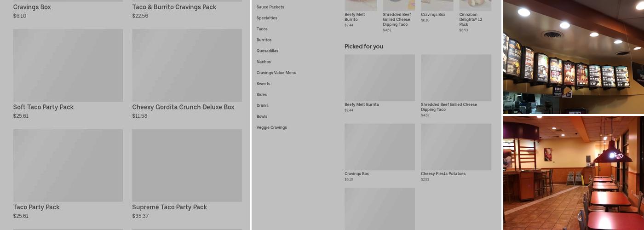Image resolution: width=644 pixels, height=230 pixels.
Task: Select the Veggie Cravings category
Action: [x=271, y=127]
